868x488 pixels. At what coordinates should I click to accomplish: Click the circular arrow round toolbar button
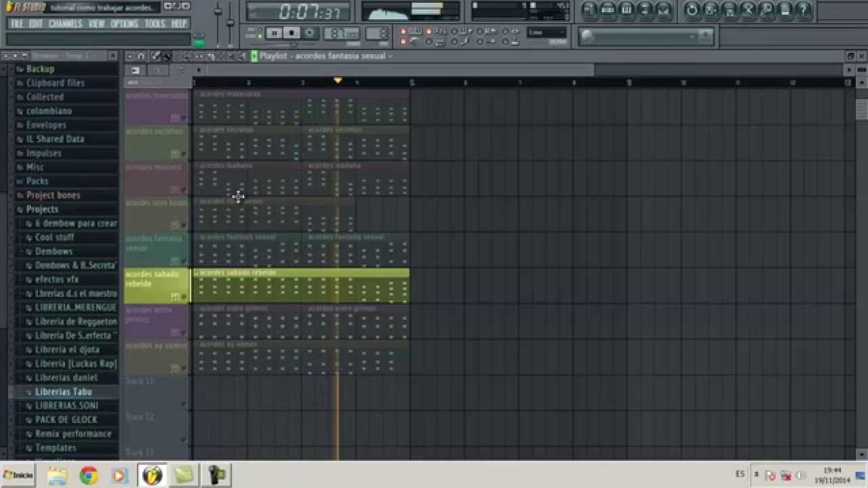(692, 10)
